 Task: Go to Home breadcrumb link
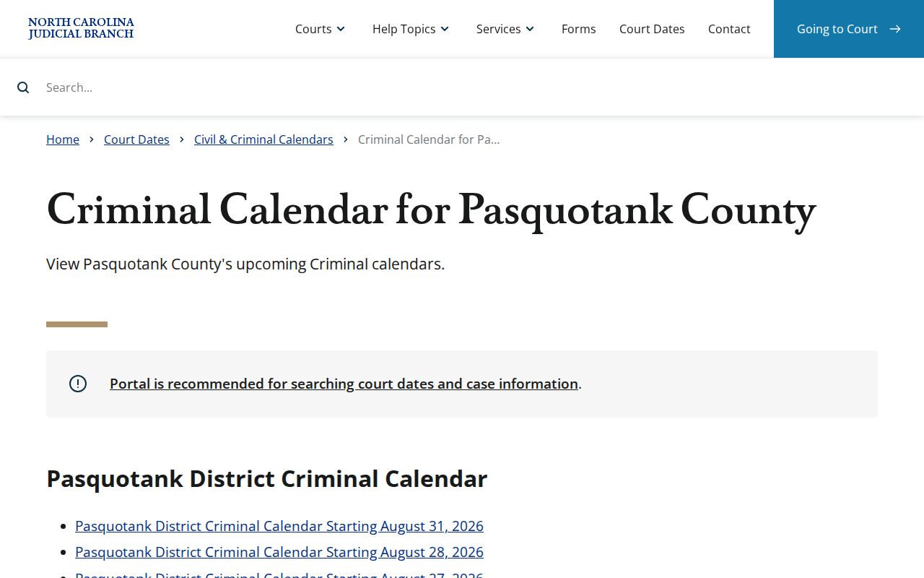(x=63, y=139)
